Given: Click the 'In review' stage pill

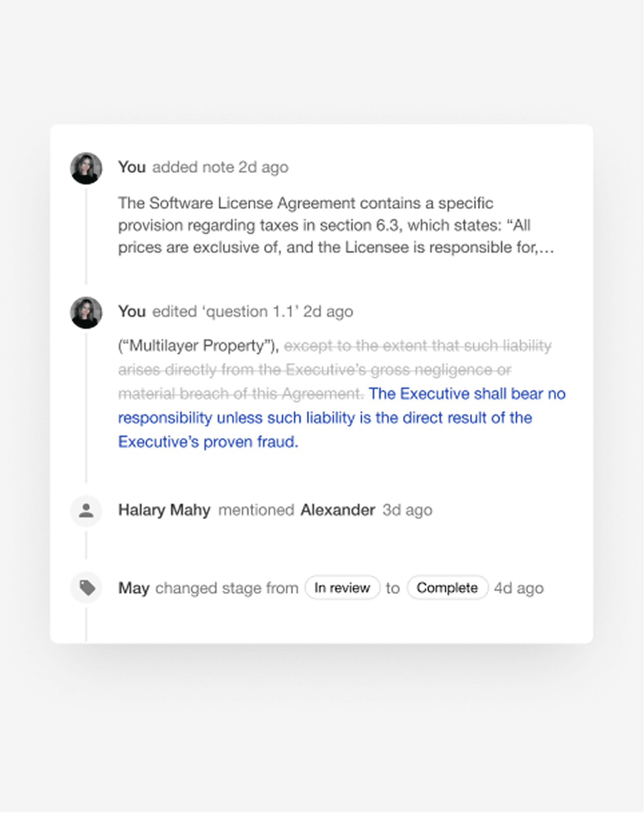Looking at the screenshot, I should (x=342, y=588).
